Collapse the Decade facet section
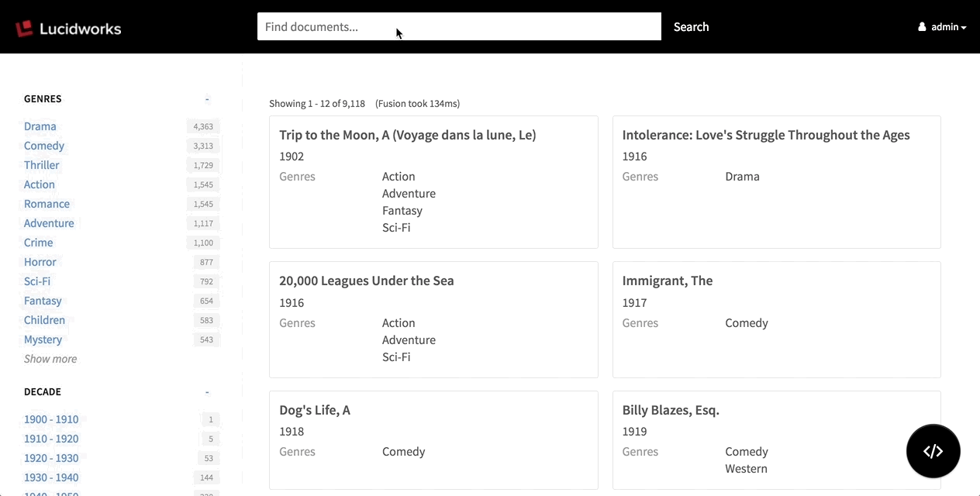980x496 pixels. [x=207, y=392]
